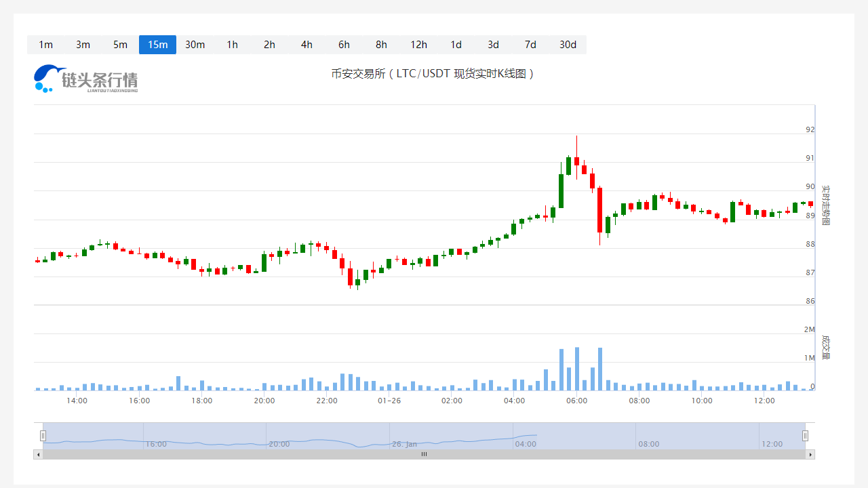Click the 链头条行情 logo
The image size is (868, 488).
[x=86, y=79]
